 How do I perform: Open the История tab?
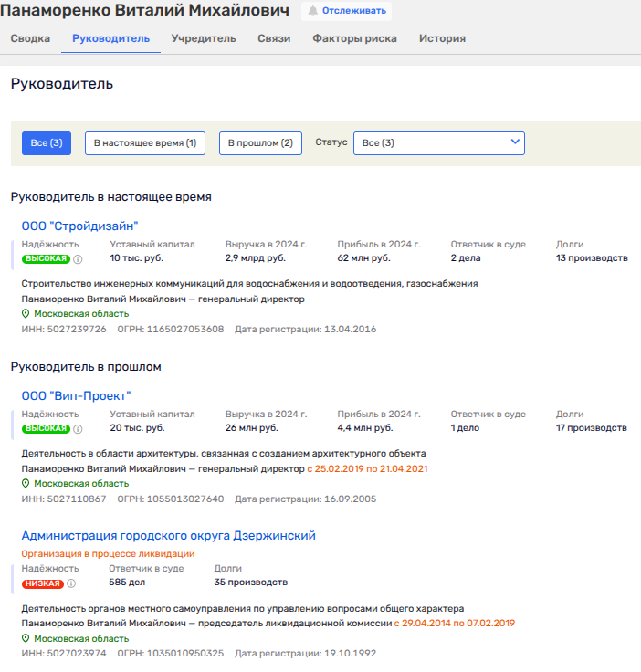[x=442, y=39]
